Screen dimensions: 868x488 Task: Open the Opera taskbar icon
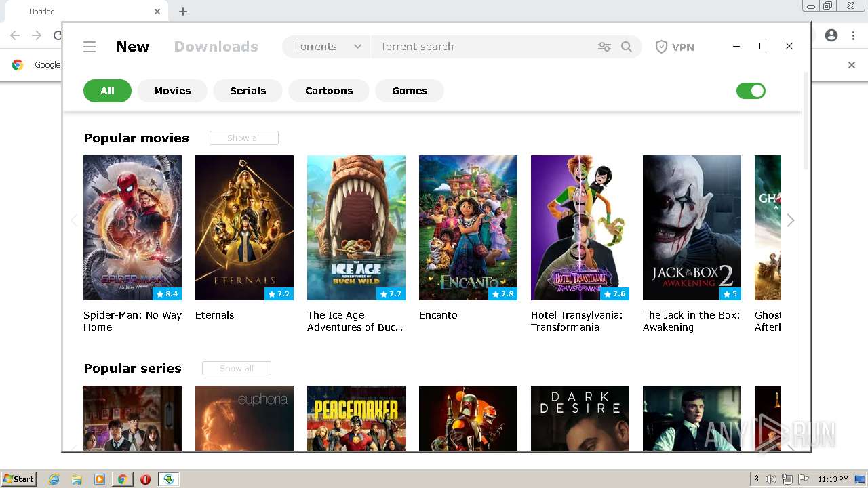click(145, 479)
